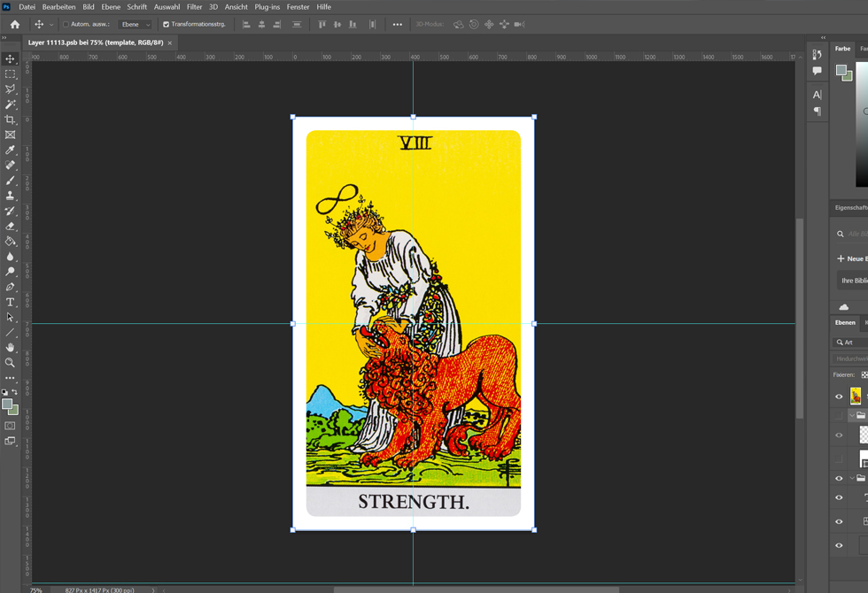Screen dimensions: 868x593
Task: Go to the Home screen
Action: [x=15, y=25]
